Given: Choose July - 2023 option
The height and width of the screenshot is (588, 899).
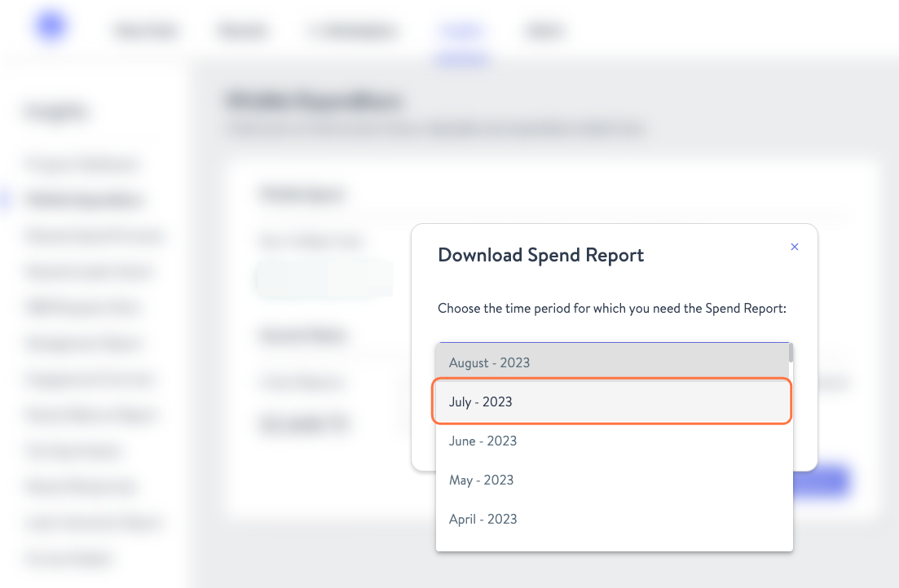Looking at the screenshot, I should [x=612, y=402].
